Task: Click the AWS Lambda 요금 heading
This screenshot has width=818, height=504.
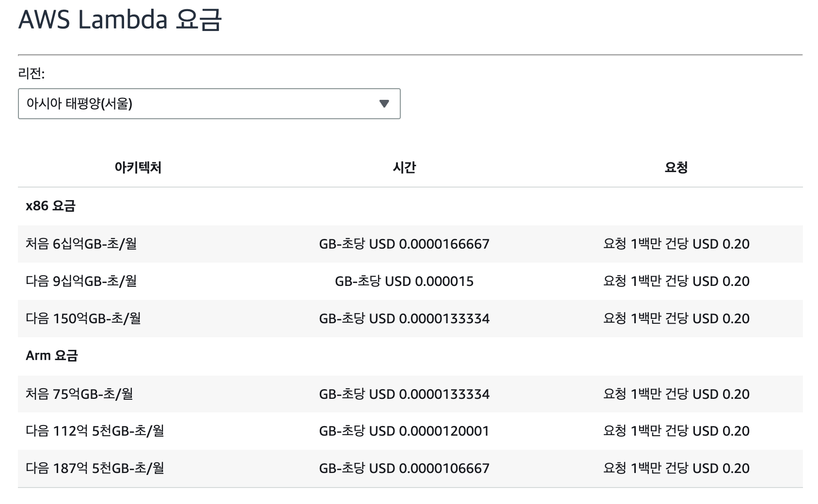Action: (120, 19)
